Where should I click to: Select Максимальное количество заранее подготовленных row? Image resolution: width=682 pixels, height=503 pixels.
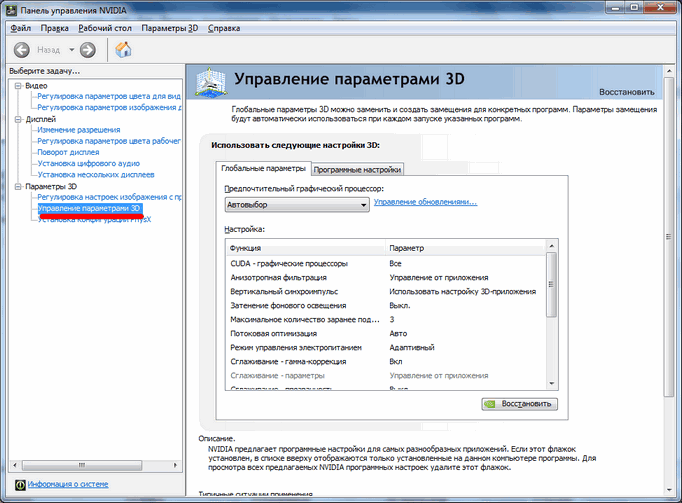point(385,319)
